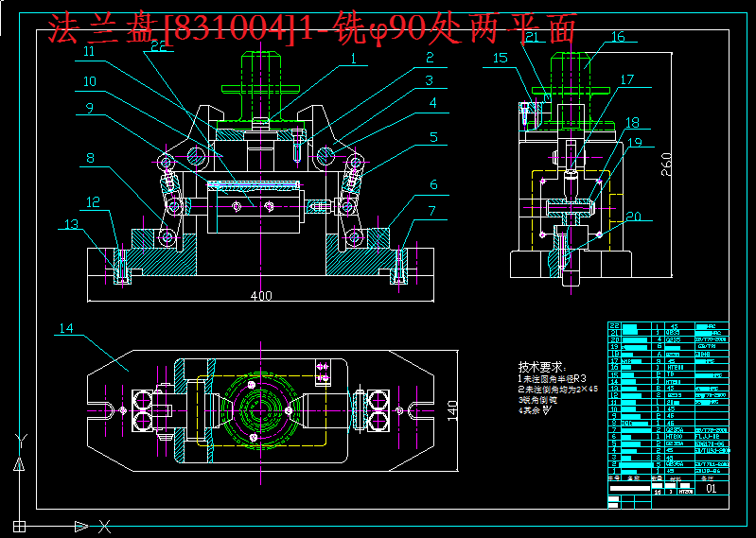Select part balloon number 16
Viewport: 756px width, 538px height.
click(x=617, y=37)
